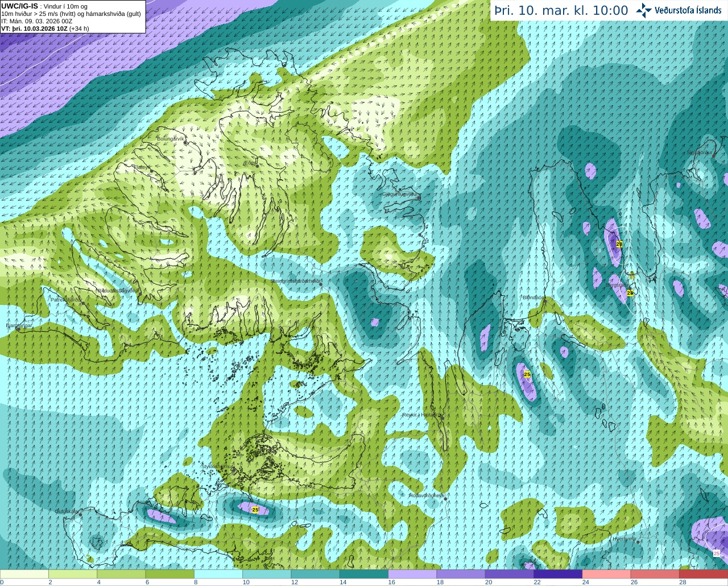
Task: Select the 2–4 m/s light green legend swatch
Action: 73,574
